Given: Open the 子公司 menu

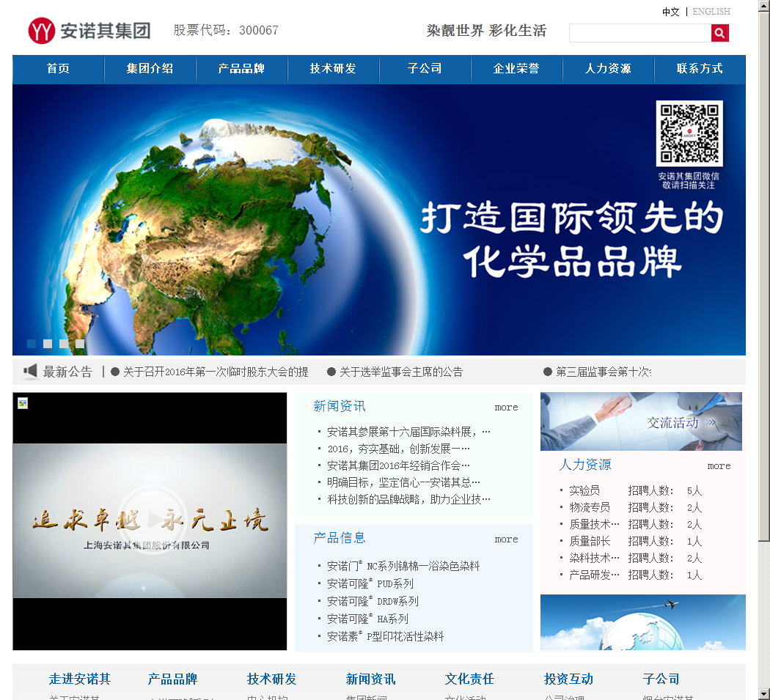Looking at the screenshot, I should [425, 69].
